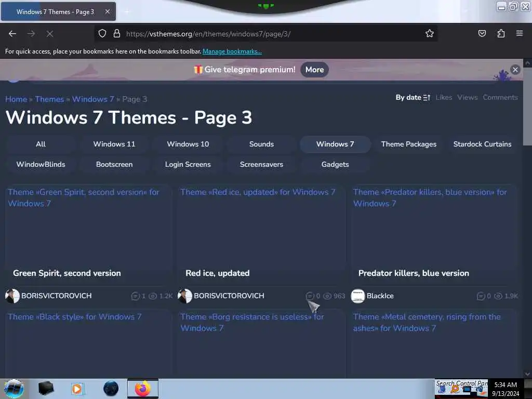Image resolution: width=532 pixels, height=399 pixels.
Task: Select the Theme Packages category
Action: [409, 144]
